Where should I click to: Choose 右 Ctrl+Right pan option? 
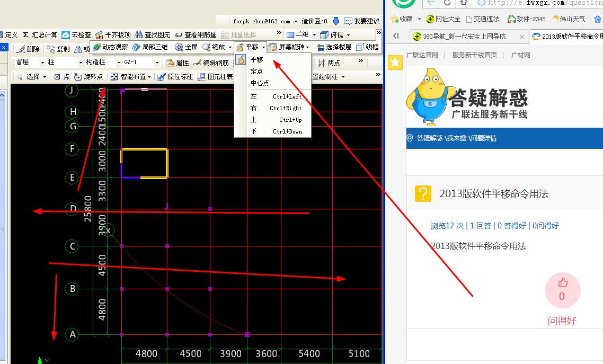pyautogui.click(x=272, y=109)
